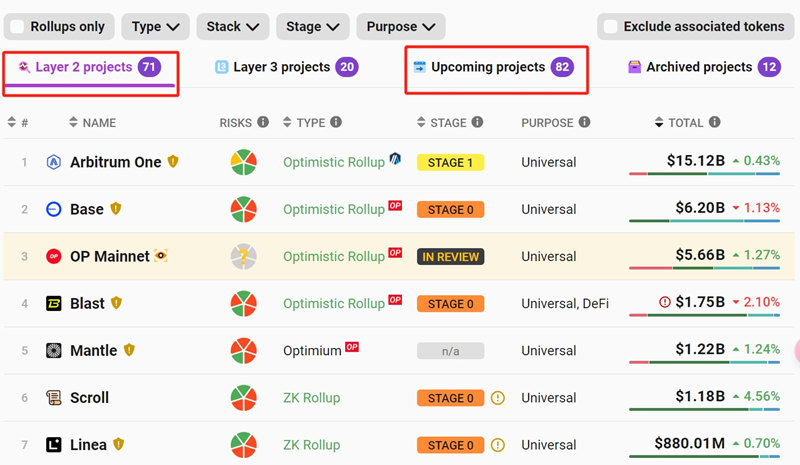Click the STAGE 1 badge for Arbitrum
Screen dimensions: 800x465
click(450, 162)
